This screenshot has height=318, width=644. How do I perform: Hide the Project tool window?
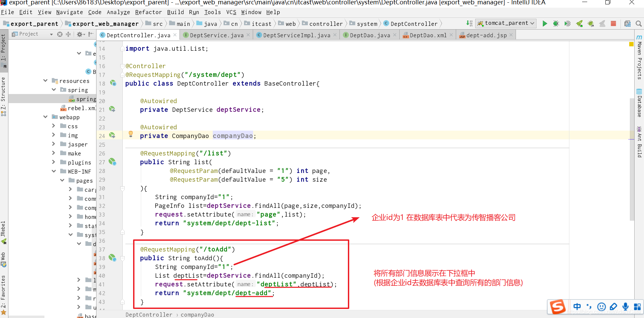tap(91, 34)
